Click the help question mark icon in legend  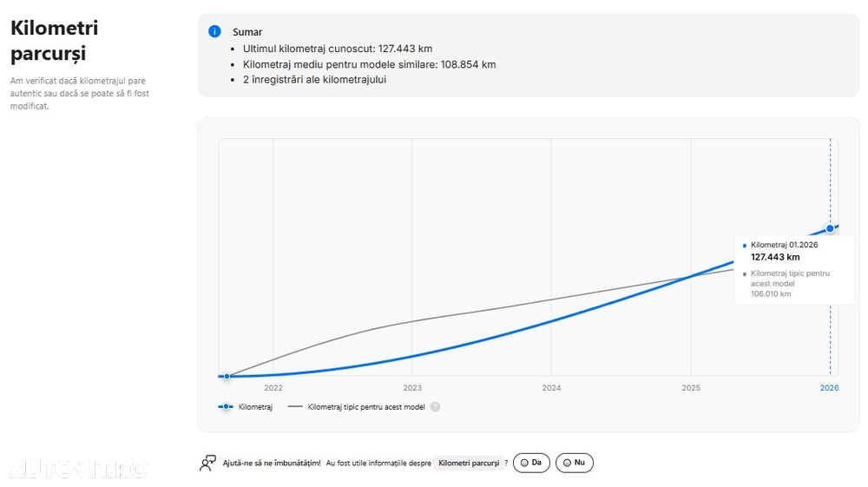435,406
